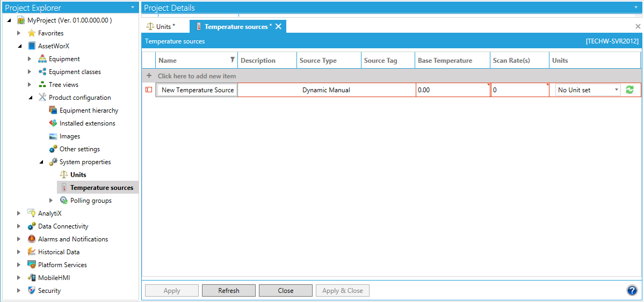Close the Temperature sources tab

click(x=279, y=26)
